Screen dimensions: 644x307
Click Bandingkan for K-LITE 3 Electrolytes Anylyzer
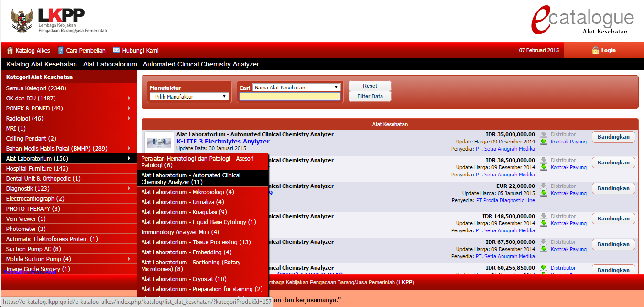[x=613, y=137]
